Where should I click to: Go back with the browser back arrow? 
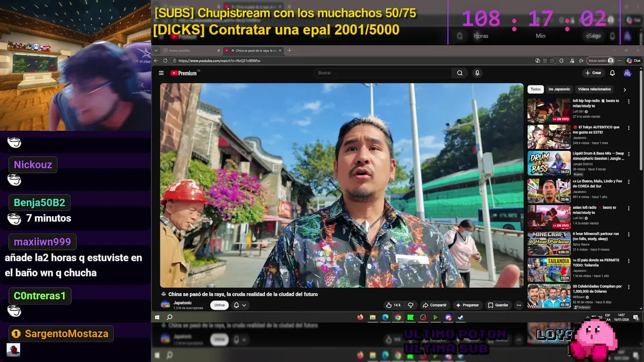[x=156, y=61]
